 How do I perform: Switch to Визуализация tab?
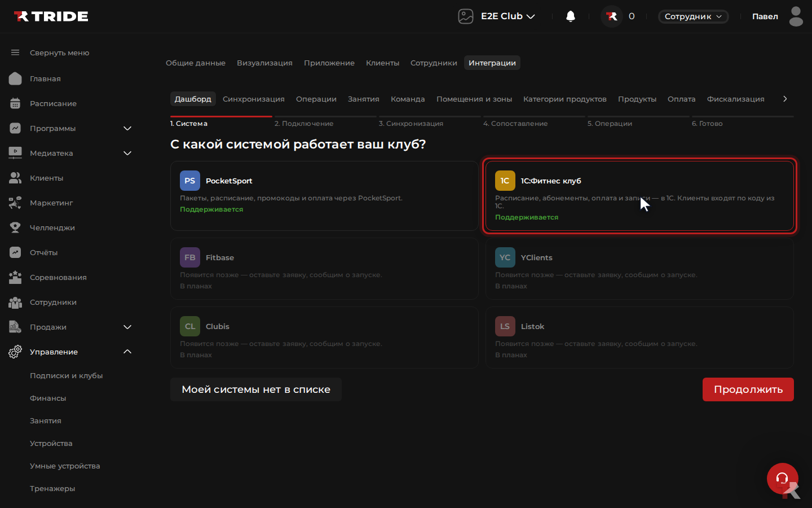[264, 63]
